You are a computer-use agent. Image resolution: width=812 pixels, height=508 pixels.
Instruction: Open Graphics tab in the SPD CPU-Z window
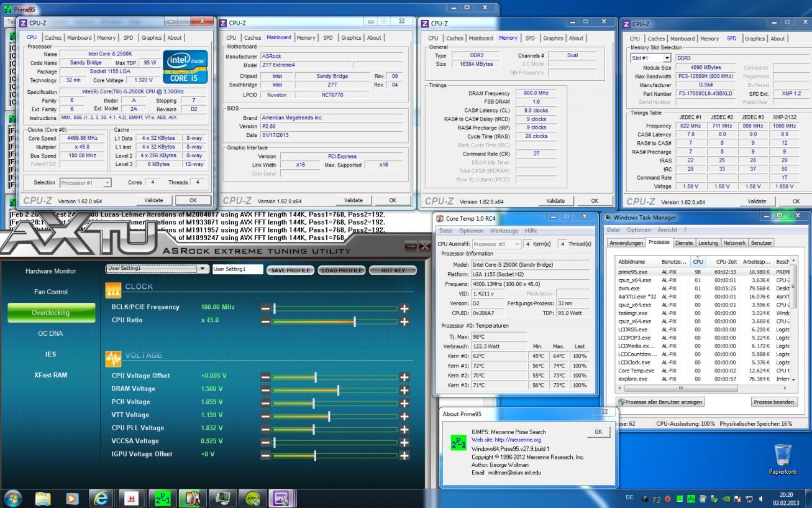754,39
